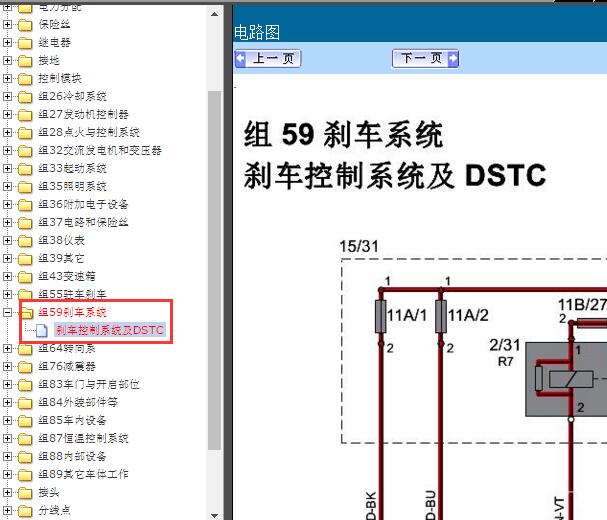Click the tree panel scroll-down arrow

[x=214, y=515]
